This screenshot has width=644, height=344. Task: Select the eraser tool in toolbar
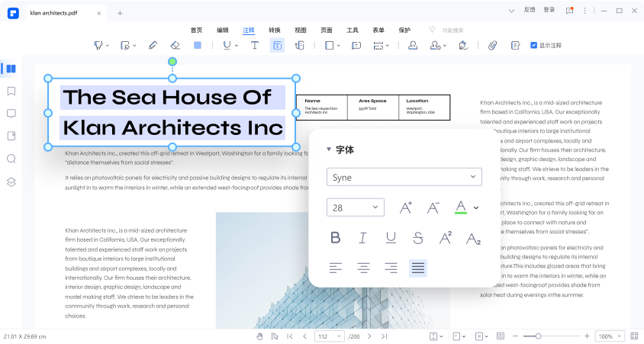(x=175, y=46)
